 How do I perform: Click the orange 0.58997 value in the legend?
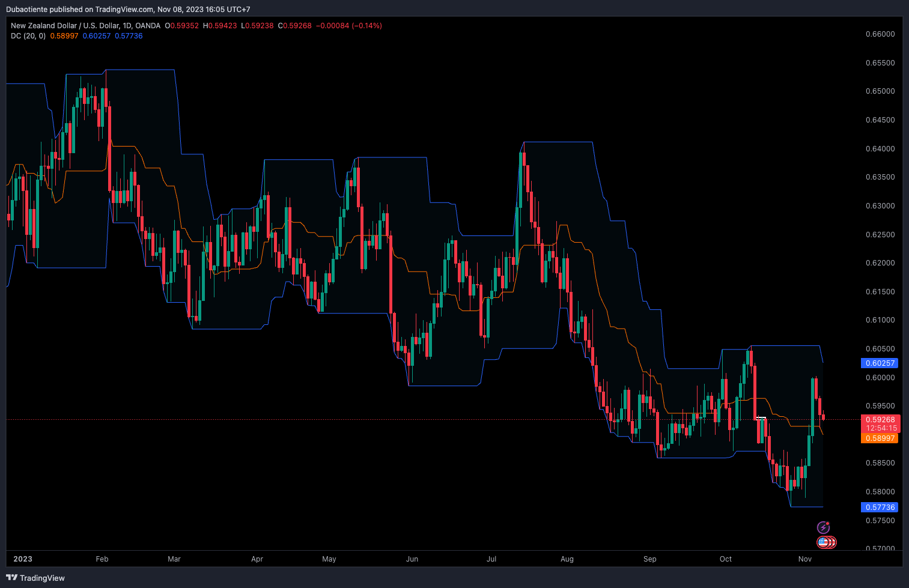[64, 36]
